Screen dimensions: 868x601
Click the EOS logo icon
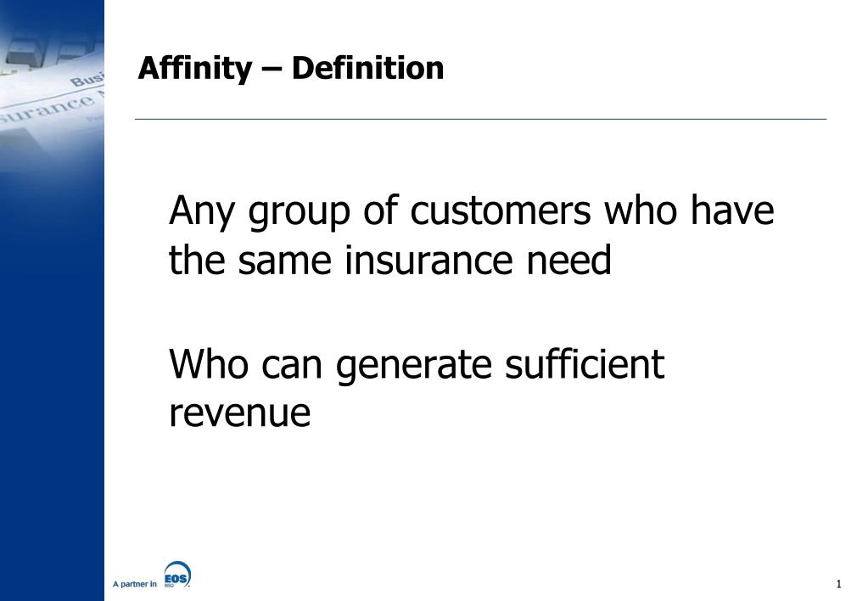[176, 575]
